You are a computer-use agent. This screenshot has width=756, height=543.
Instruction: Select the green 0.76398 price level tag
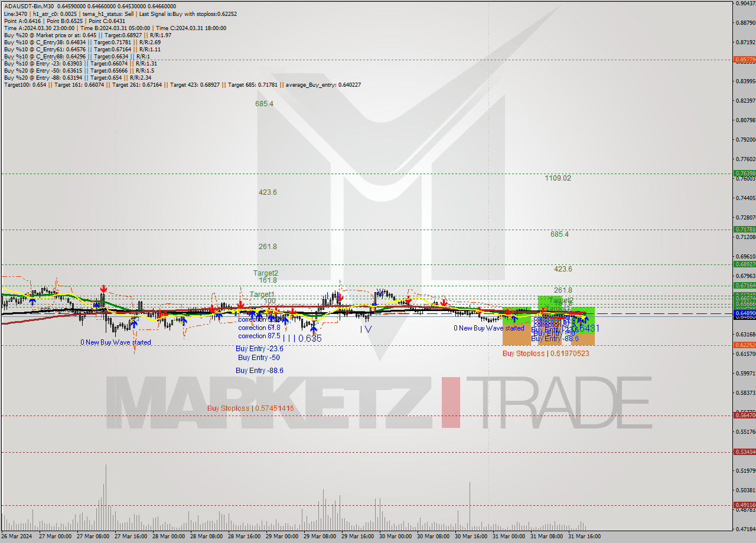coord(744,174)
